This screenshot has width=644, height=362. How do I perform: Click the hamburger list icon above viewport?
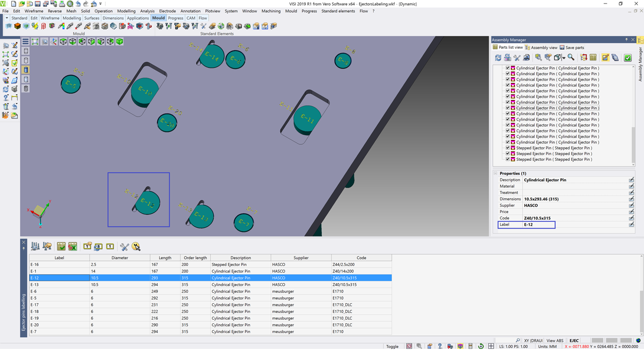coord(25,42)
